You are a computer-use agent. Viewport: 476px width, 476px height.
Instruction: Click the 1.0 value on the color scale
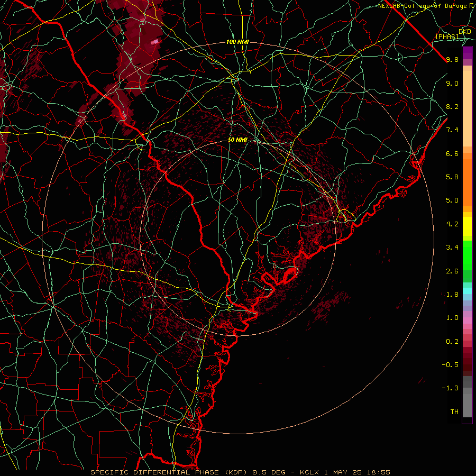pos(452,318)
